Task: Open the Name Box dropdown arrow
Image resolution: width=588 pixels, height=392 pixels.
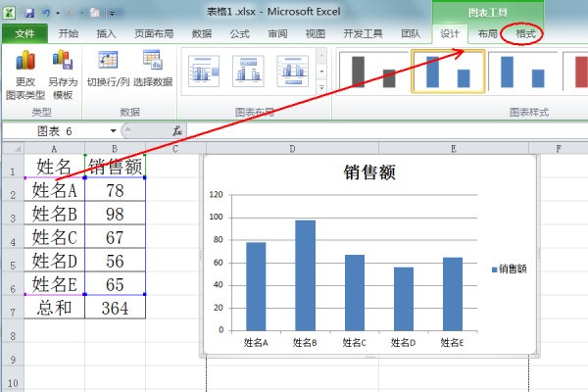Action: point(113,131)
